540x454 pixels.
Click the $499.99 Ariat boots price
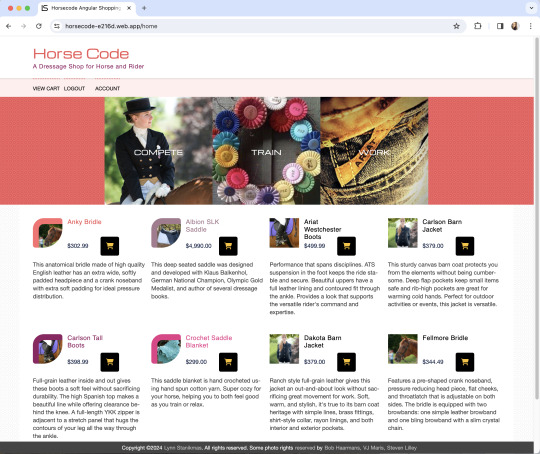[x=314, y=246]
